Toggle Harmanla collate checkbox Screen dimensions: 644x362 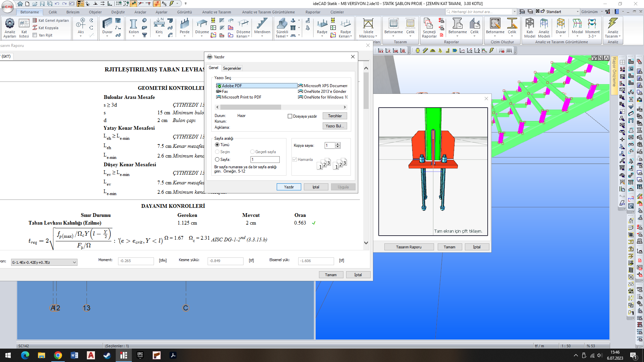tap(294, 160)
